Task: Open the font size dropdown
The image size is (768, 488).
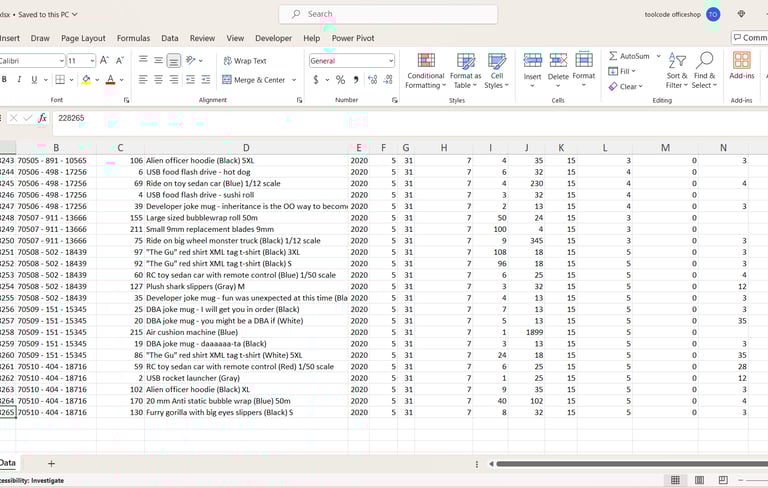Action: point(92,61)
